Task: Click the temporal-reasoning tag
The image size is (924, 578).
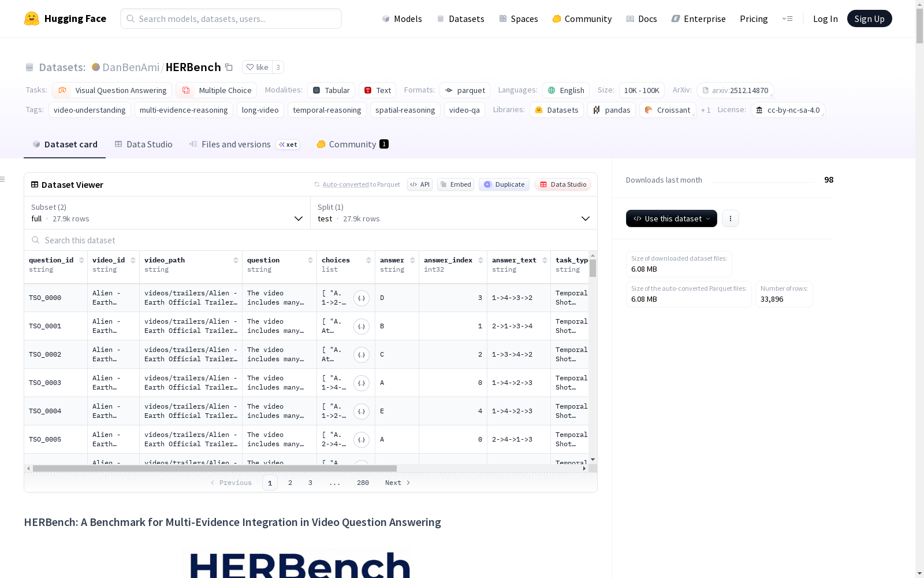Action: tap(327, 110)
